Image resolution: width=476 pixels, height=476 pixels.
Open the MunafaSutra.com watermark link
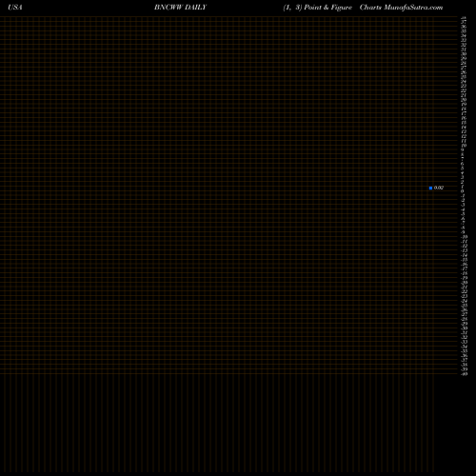click(413, 8)
